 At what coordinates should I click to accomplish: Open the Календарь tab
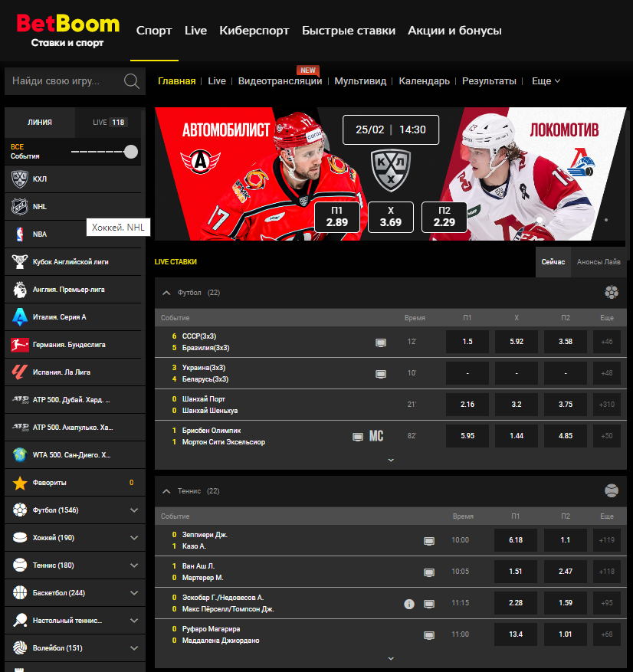click(x=424, y=81)
